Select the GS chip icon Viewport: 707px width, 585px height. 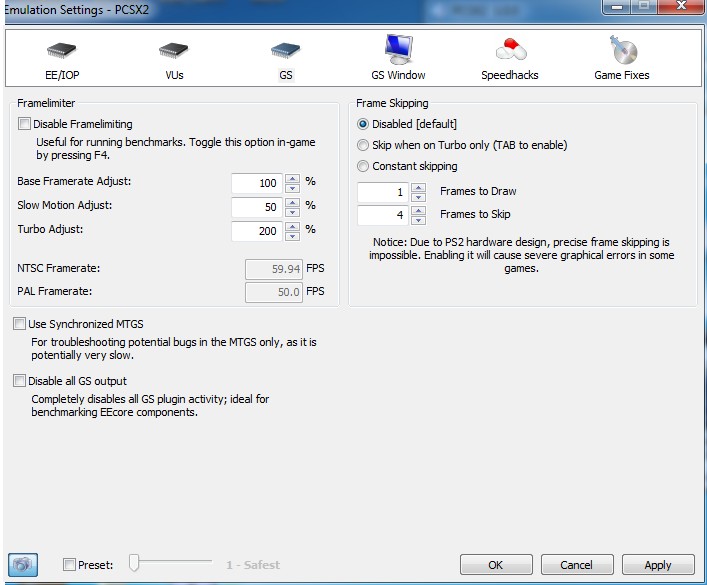[285, 51]
